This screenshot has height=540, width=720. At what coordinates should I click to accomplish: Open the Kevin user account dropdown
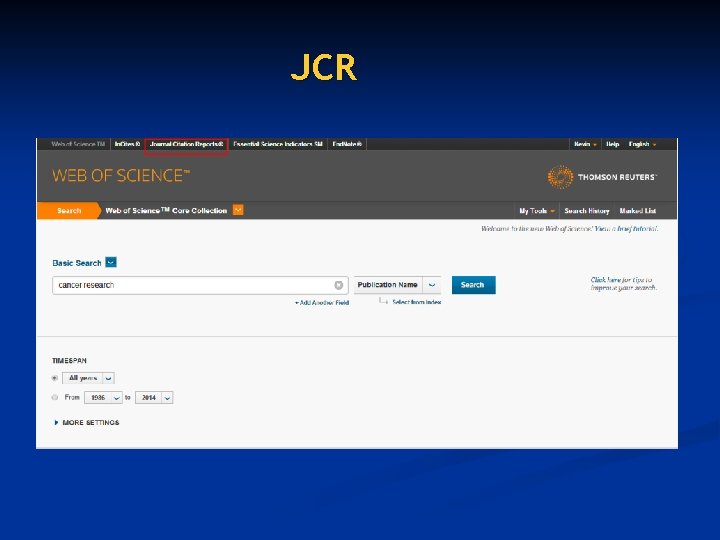(585, 144)
